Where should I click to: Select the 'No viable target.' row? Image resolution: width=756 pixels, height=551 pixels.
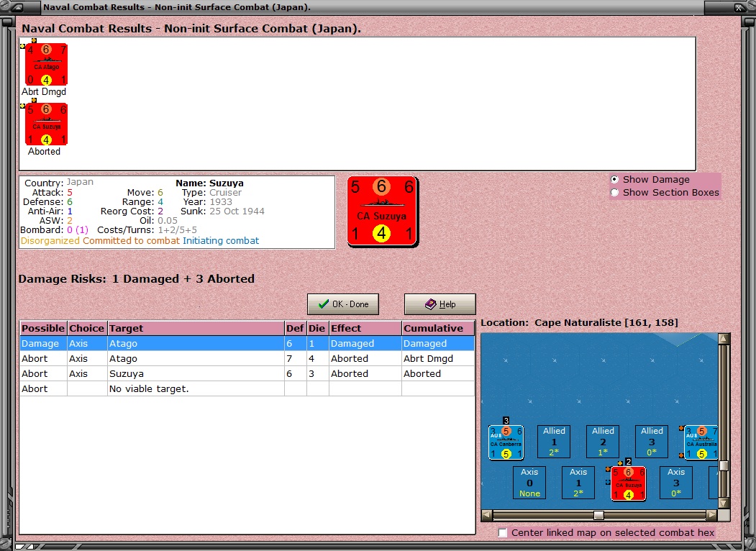[x=247, y=388]
